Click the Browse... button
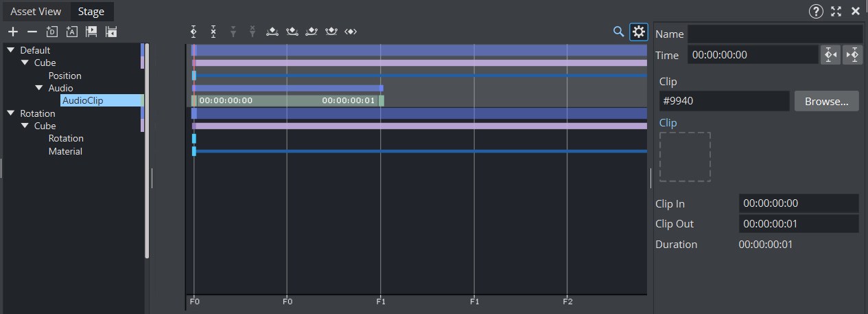868x314 pixels. pyautogui.click(x=826, y=101)
